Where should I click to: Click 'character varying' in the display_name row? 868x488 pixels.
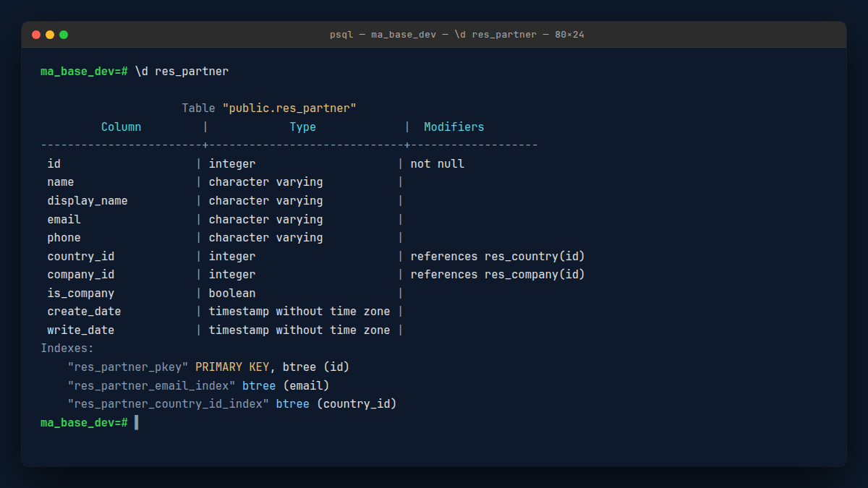266,201
